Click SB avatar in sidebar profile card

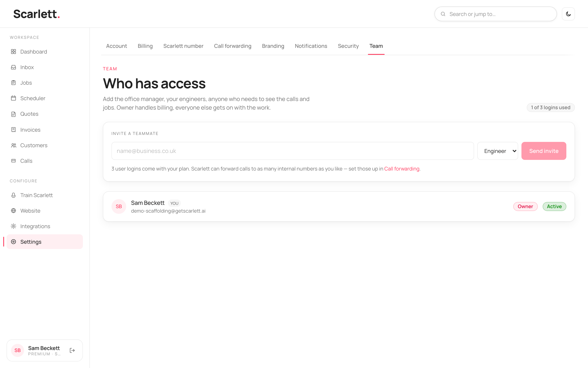pos(18,350)
